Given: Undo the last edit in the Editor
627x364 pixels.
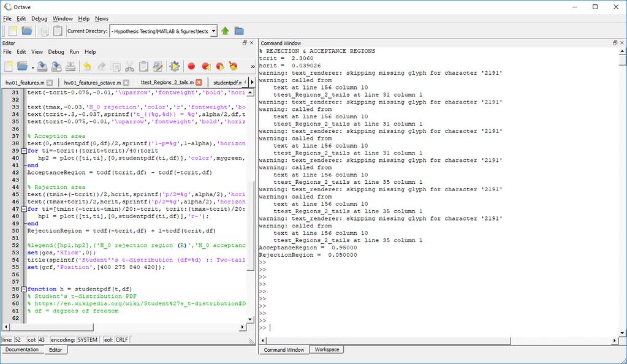Looking at the screenshot, I should coord(87,66).
